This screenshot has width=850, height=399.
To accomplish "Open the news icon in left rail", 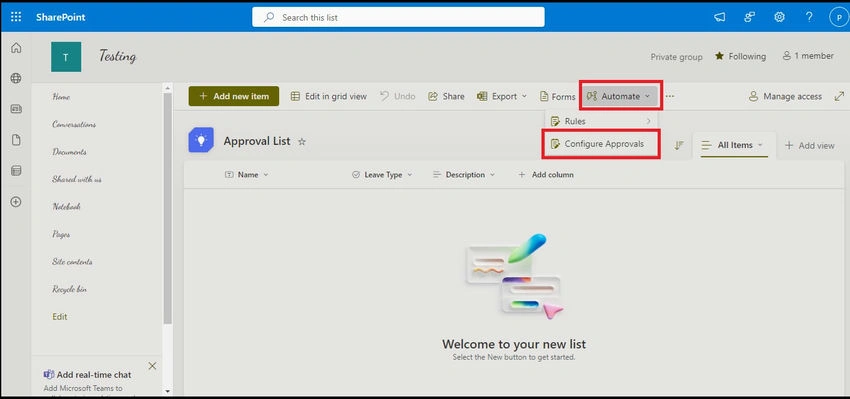I will 16,109.
